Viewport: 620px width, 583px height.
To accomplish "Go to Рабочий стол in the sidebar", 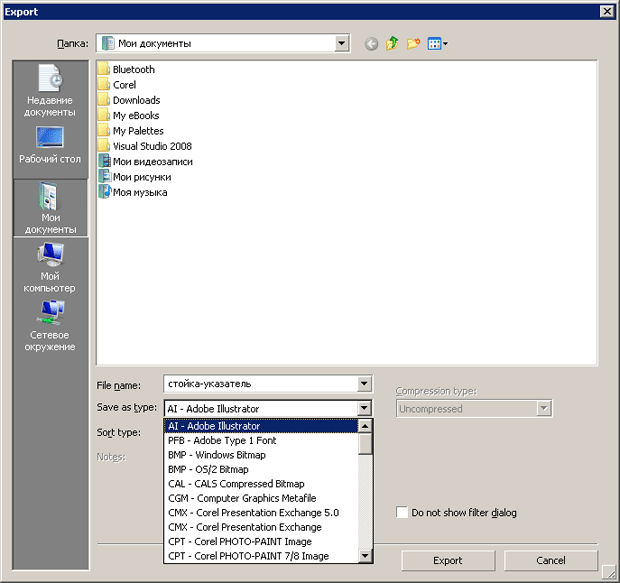I will 50,145.
